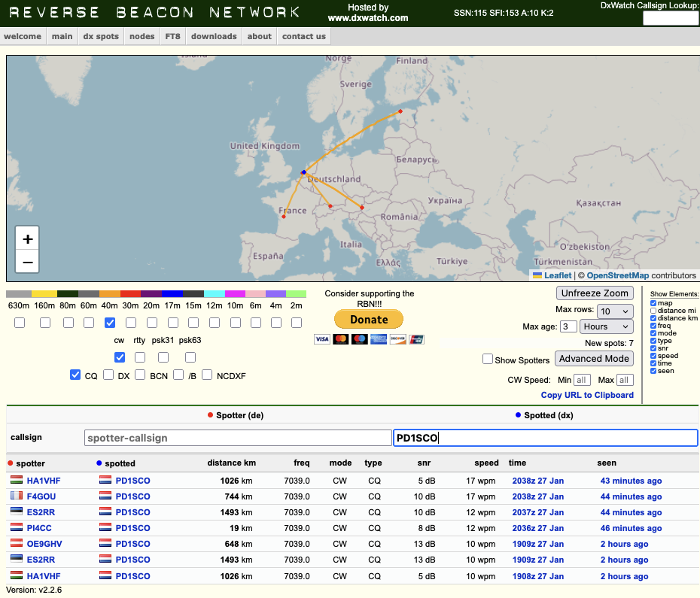
Task: Click the red spotter marker in France
Action: click(284, 217)
